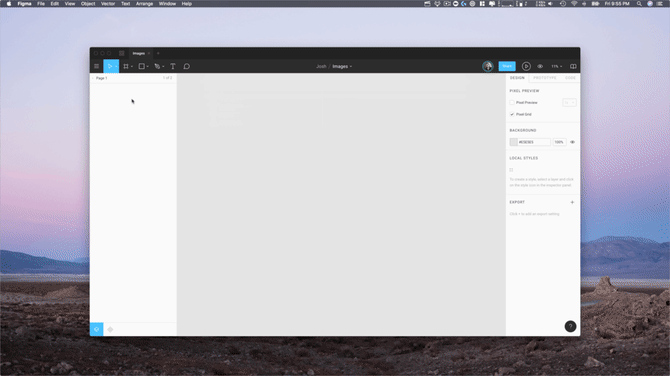670x376 pixels.
Task: Open the zoom level dropdown
Action: click(x=556, y=66)
